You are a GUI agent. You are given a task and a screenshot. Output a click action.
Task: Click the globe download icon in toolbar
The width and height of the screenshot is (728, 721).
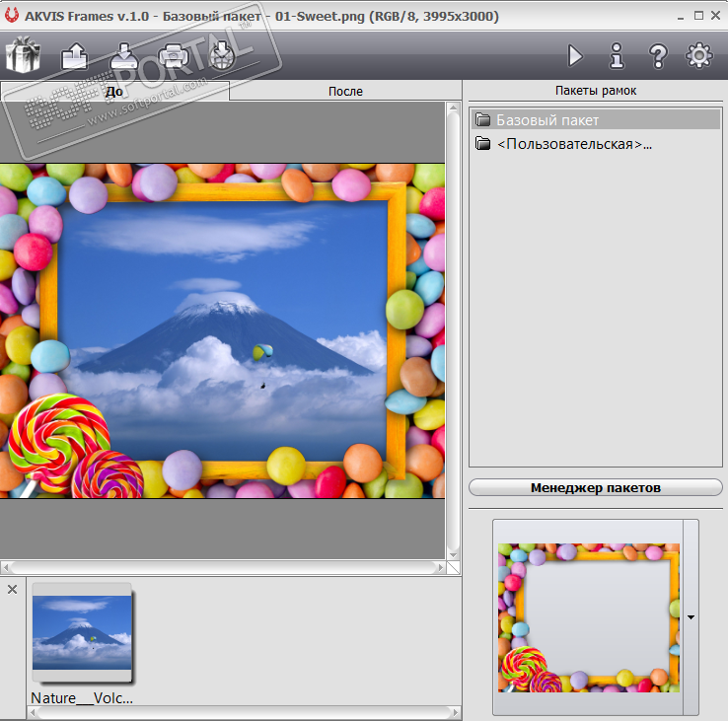click(222, 56)
